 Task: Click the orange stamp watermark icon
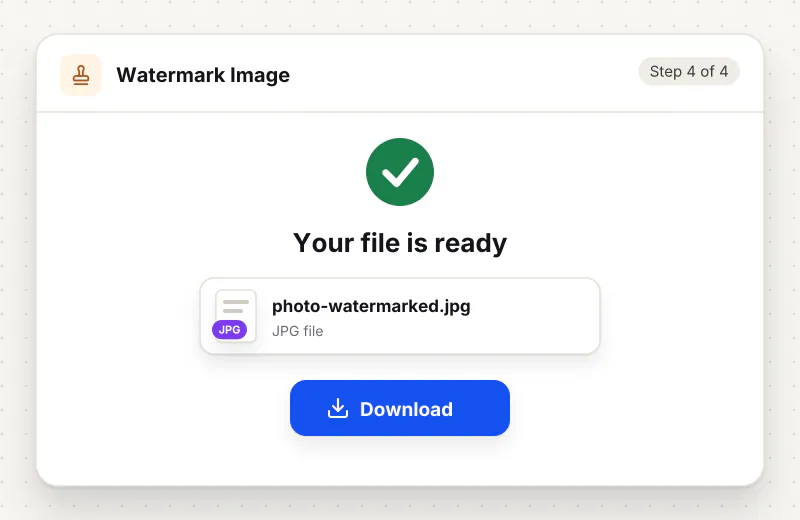tap(81, 75)
